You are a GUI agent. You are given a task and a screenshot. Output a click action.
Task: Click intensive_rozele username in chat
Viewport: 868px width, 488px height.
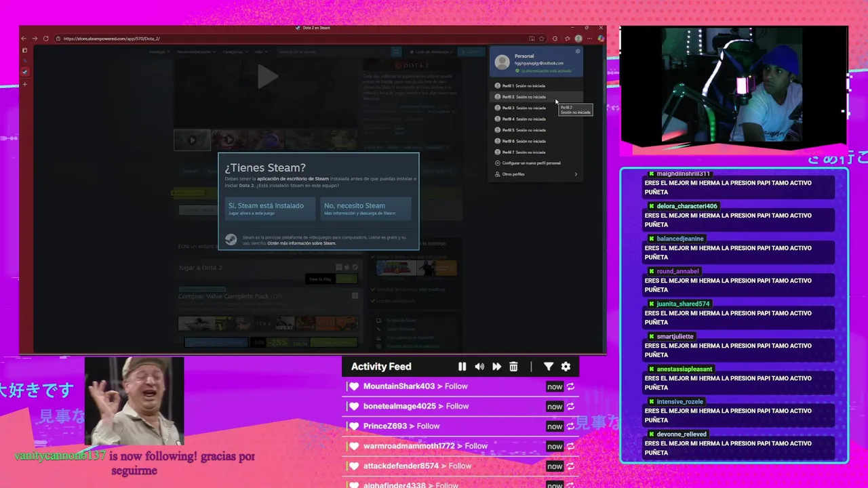pyautogui.click(x=679, y=401)
